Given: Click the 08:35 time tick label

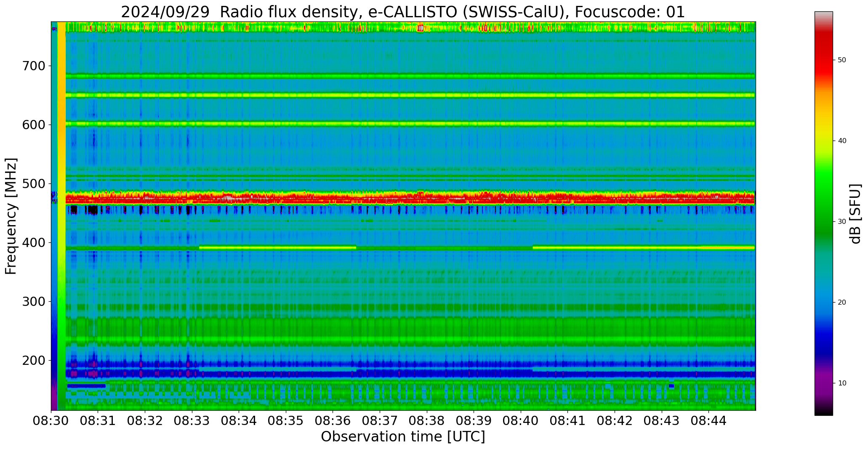Looking at the screenshot, I should (x=286, y=421).
